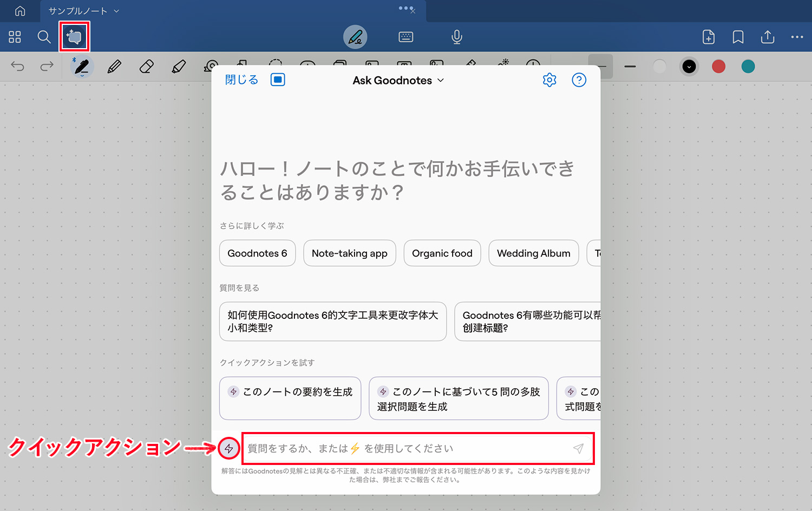Image resolution: width=812 pixels, height=511 pixels.
Task: Select the medium stroke thickness line
Action: 630,67
